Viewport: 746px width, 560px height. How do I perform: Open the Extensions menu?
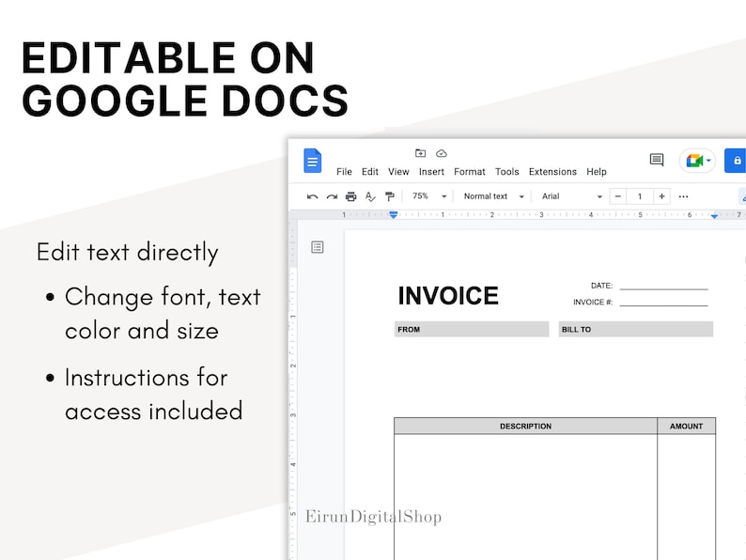[x=552, y=172]
